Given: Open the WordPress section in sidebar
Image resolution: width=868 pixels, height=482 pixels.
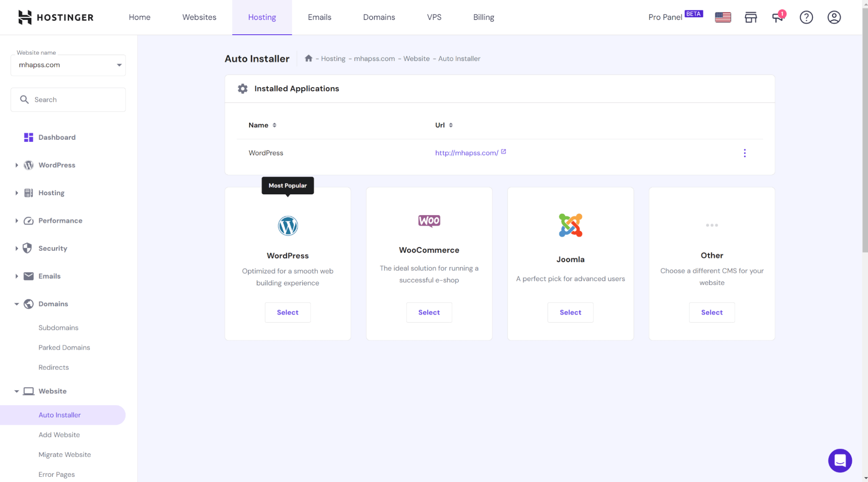Looking at the screenshot, I should pyautogui.click(x=56, y=165).
